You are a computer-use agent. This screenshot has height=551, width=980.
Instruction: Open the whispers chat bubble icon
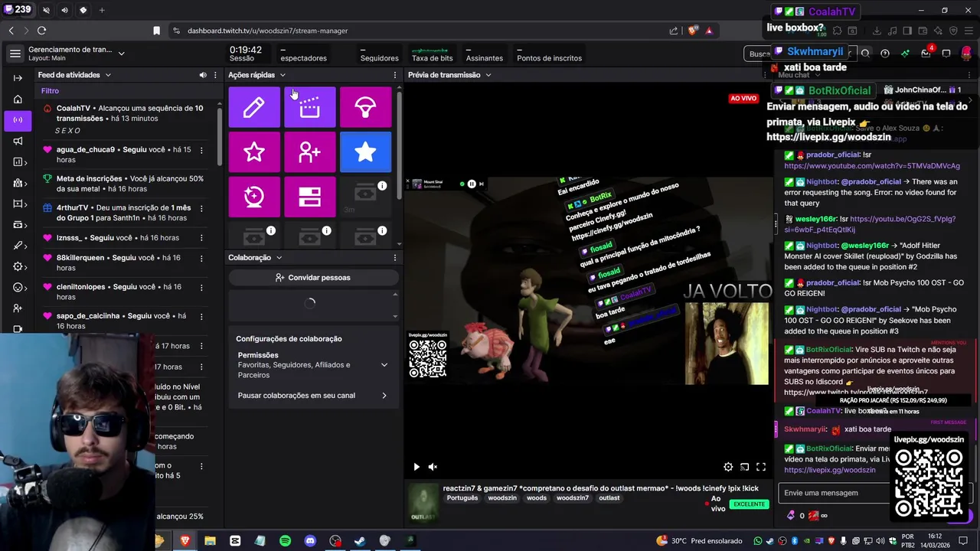coord(946,54)
